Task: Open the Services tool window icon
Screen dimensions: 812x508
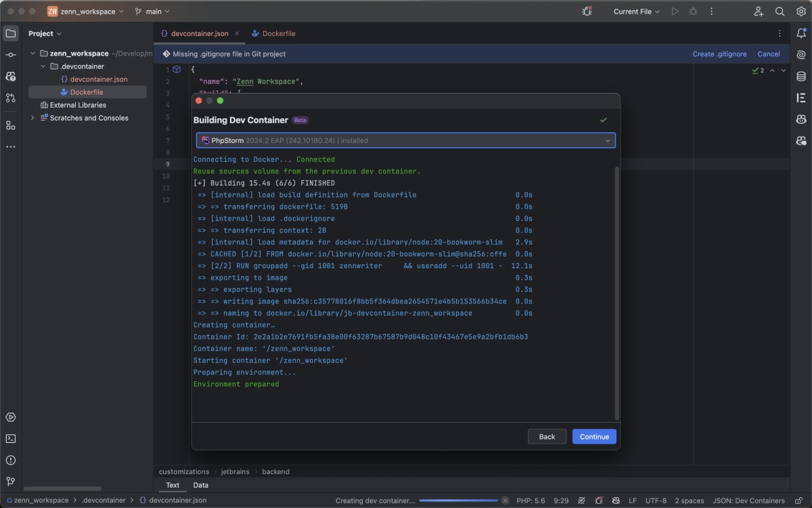Action: pos(11,417)
